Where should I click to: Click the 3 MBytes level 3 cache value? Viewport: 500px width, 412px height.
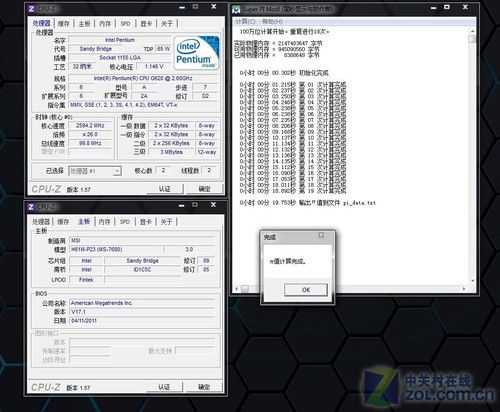(x=171, y=152)
